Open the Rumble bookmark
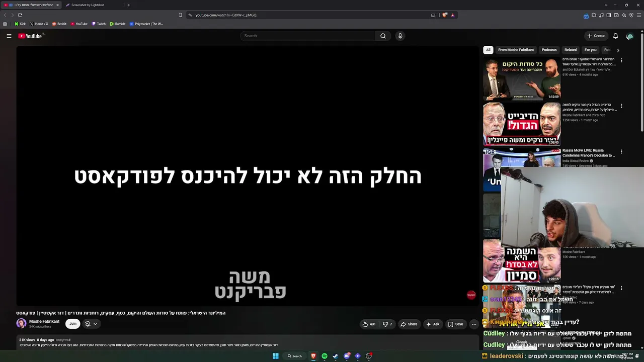 click(x=118, y=24)
